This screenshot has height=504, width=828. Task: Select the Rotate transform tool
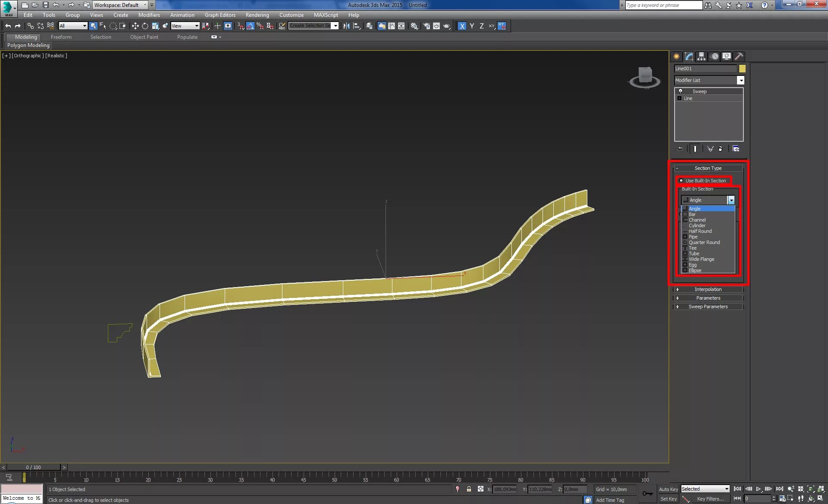coord(145,26)
